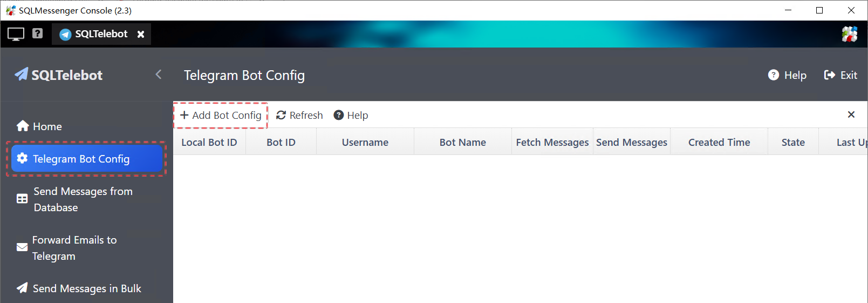
Task: Click the Local Bot ID column header
Action: point(209,142)
